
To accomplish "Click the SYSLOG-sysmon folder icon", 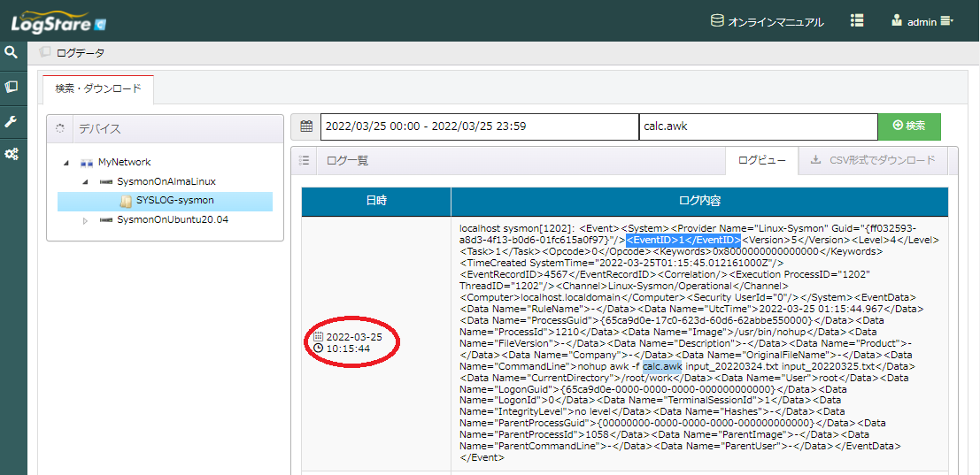I will (x=126, y=201).
